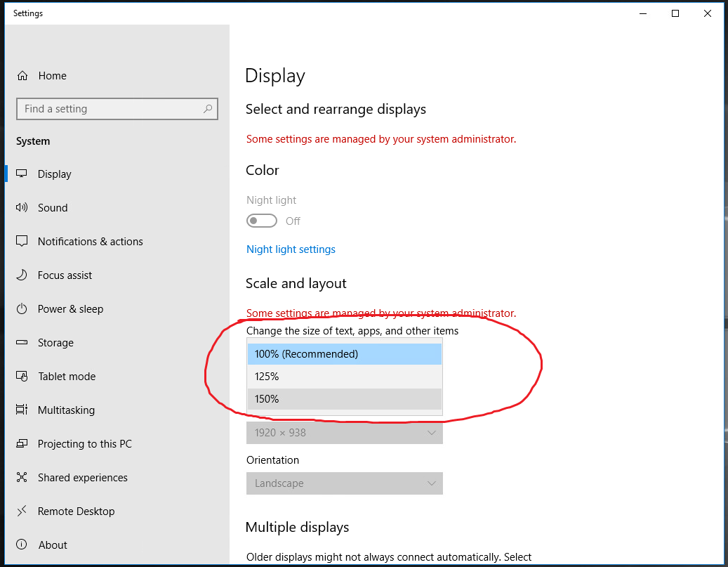Open Power & sleep via its icon
Screen dimensions: 728x567
click(x=22, y=308)
